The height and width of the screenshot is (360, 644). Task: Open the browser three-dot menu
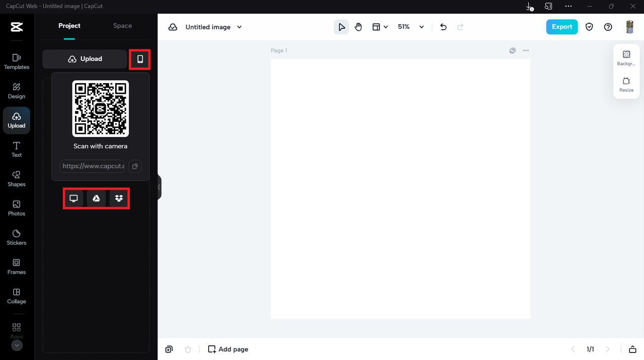(x=569, y=7)
